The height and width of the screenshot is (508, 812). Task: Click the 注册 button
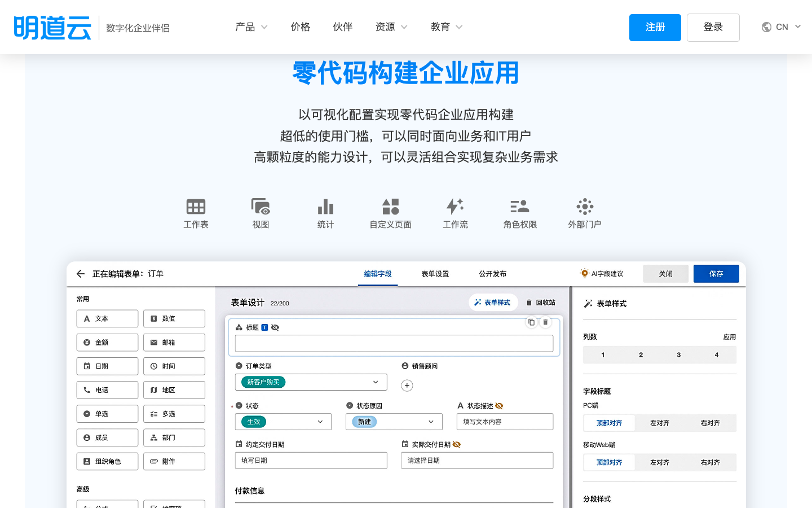click(655, 27)
